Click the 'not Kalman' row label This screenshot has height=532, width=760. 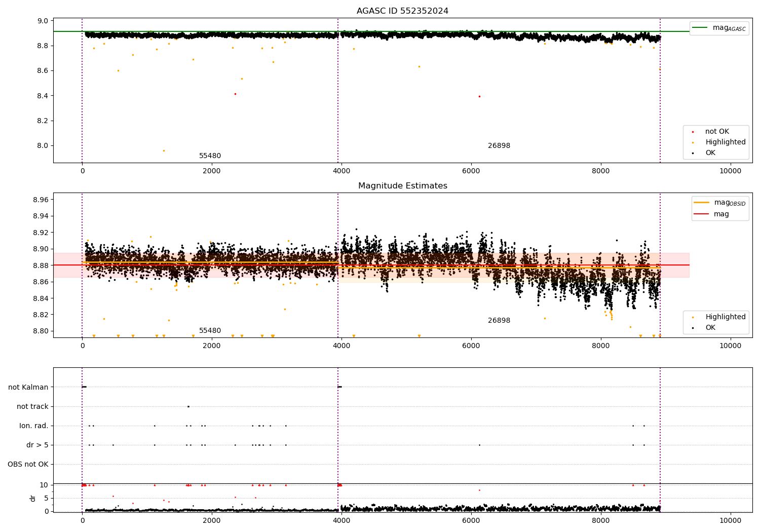tap(28, 387)
